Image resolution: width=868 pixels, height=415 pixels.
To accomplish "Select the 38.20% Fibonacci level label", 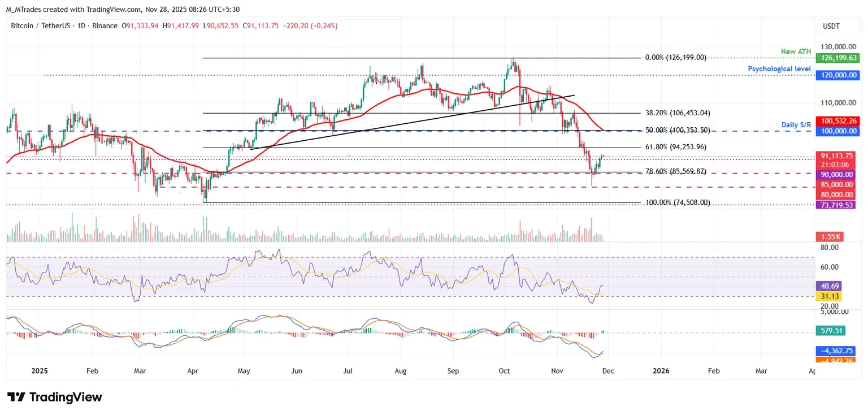I will pyautogui.click(x=677, y=113).
